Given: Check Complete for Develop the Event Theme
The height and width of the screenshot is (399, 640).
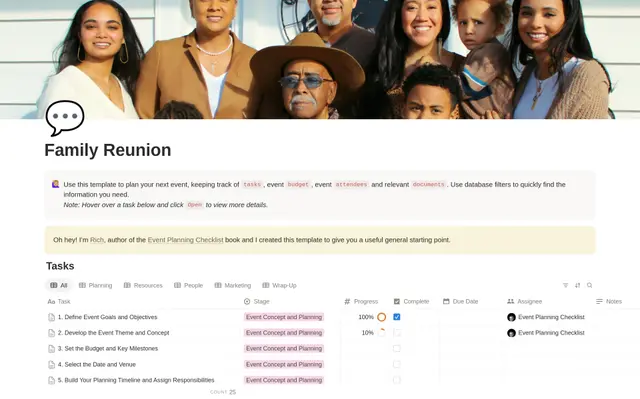Looking at the screenshot, I should click(397, 333).
